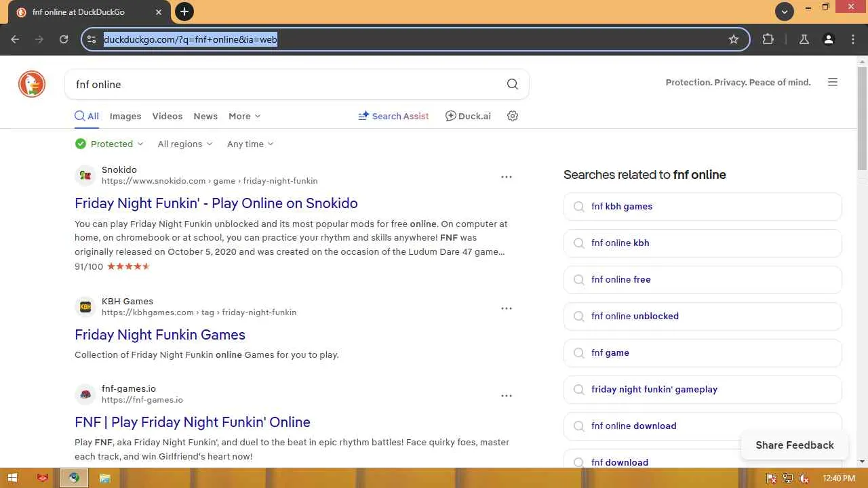The width and height of the screenshot is (868, 488).
Task: Open the 'Friday Night Funkin Games' result
Action: pos(160,335)
